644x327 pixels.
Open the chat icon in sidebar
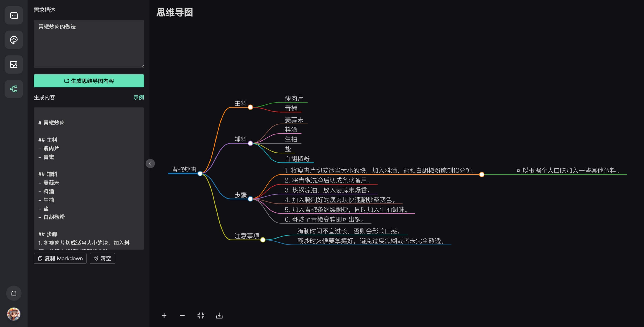[x=14, y=16]
